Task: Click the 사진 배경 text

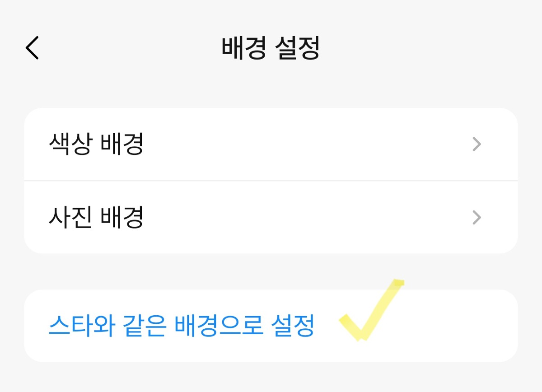Action: pos(96,218)
